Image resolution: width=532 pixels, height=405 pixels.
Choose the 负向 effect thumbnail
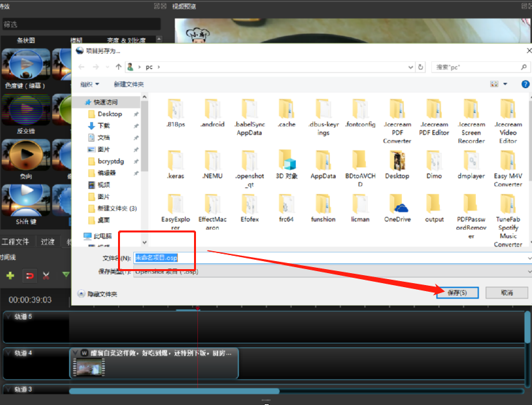(x=25, y=155)
